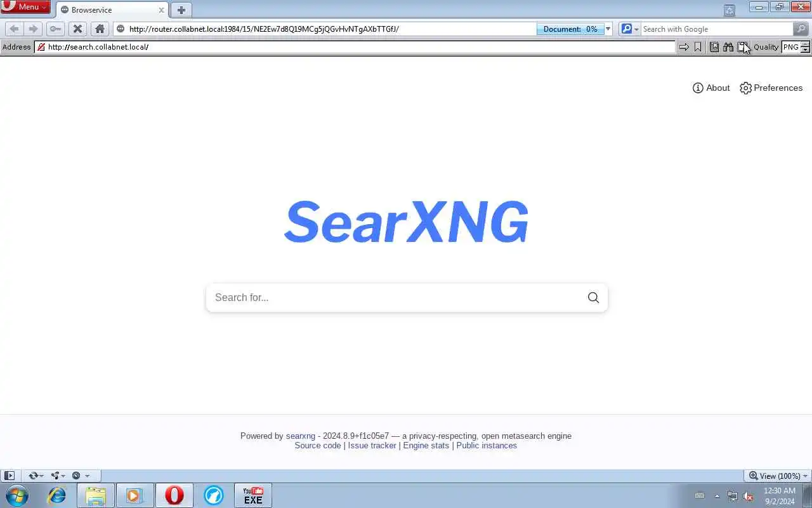Screen dimensions: 812x508
Task: Show hidden tray icons arrow
Action: tap(717, 496)
